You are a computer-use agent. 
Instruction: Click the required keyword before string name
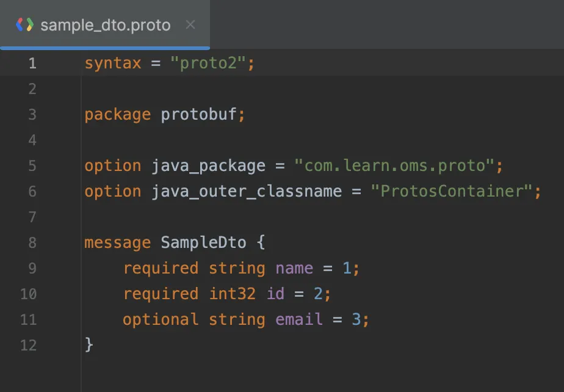point(160,268)
